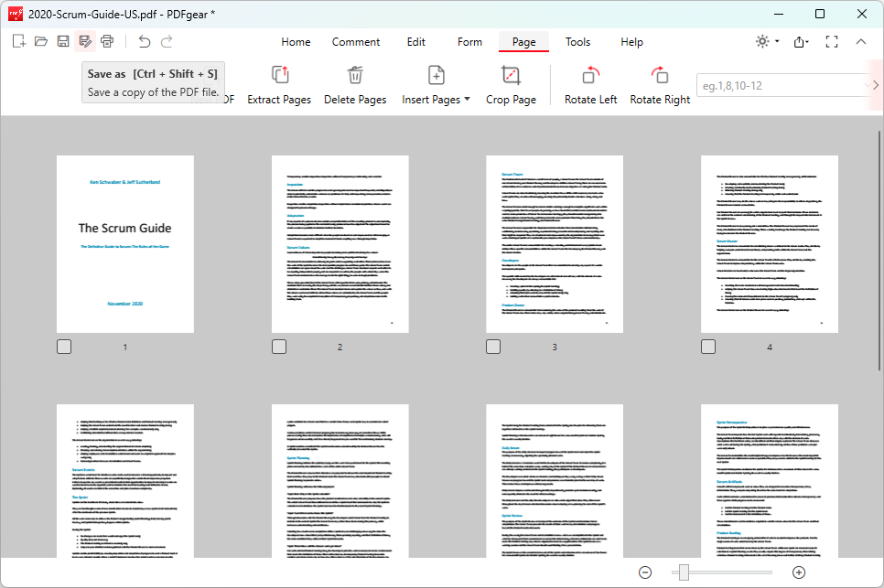Collapse the ribbon with the chevron
Screen dimensions: 884x588
pyautogui.click(x=861, y=41)
